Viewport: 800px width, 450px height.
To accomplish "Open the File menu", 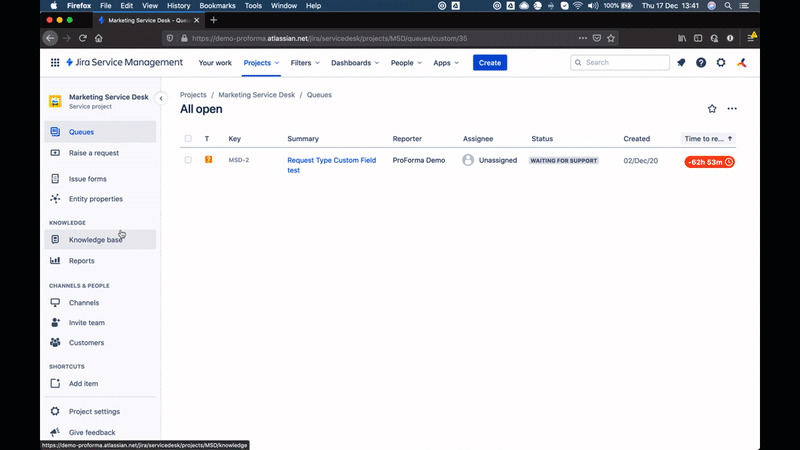I will click(x=106, y=6).
